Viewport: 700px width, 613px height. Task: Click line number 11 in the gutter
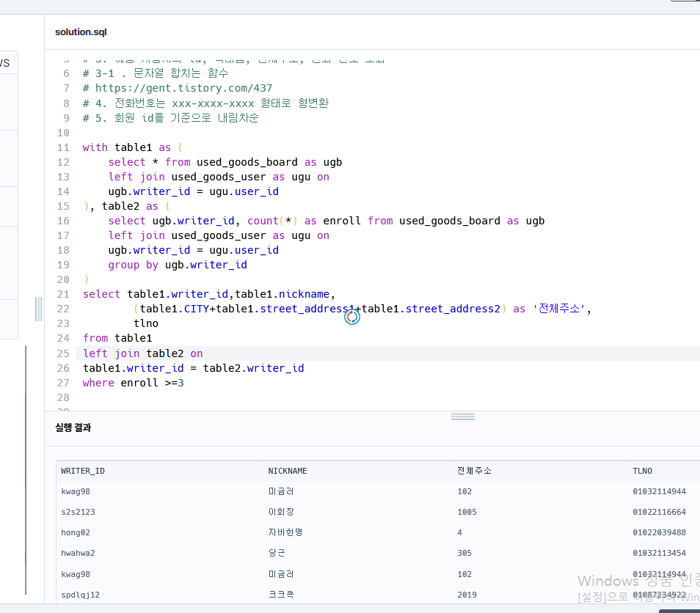tap(63, 147)
